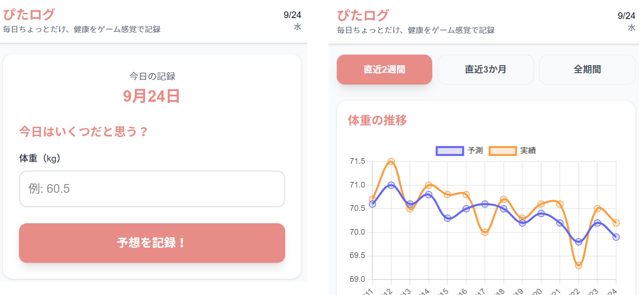644x295 pixels.
Task: Select the 直近2週間 tab
Action: tap(384, 70)
